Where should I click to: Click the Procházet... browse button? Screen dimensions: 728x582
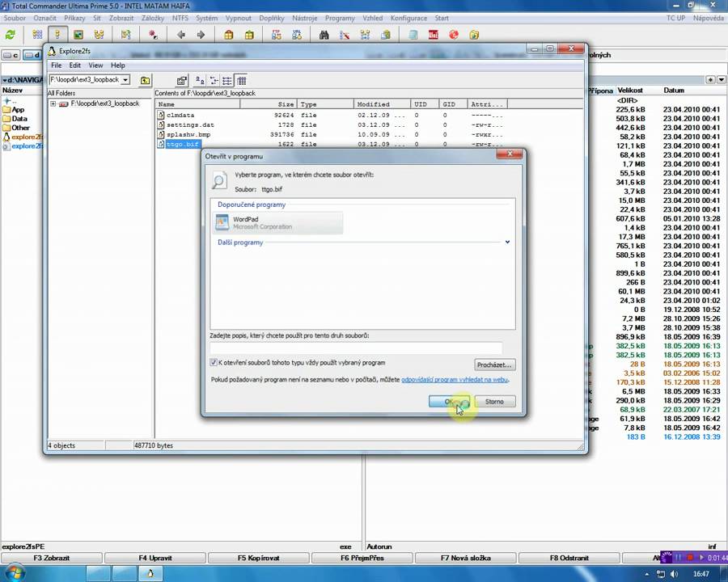pos(494,365)
